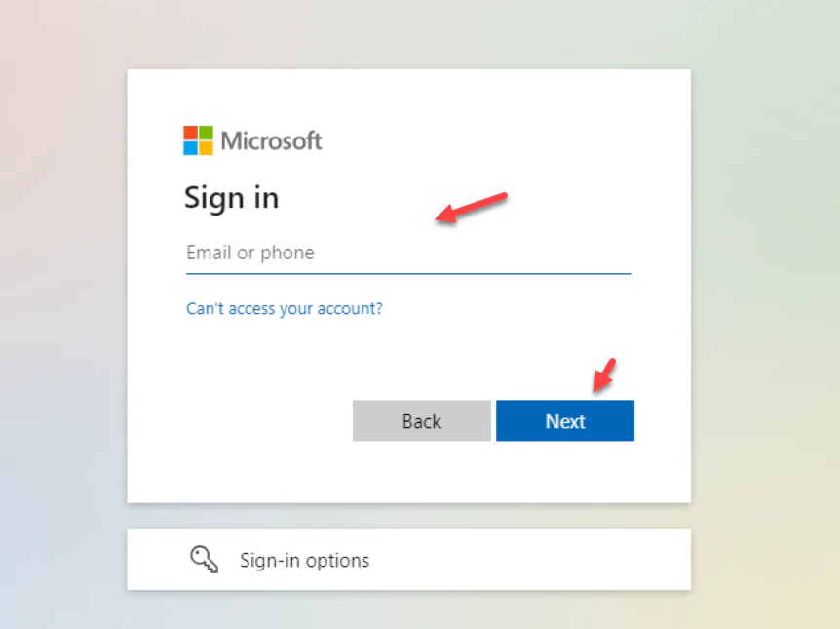Screen dimensions: 840x629
Task: Click the red arrow above the Next button
Action: tap(605, 374)
